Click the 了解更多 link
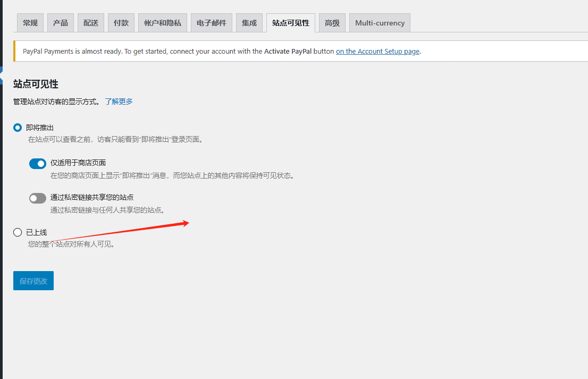 tap(119, 102)
